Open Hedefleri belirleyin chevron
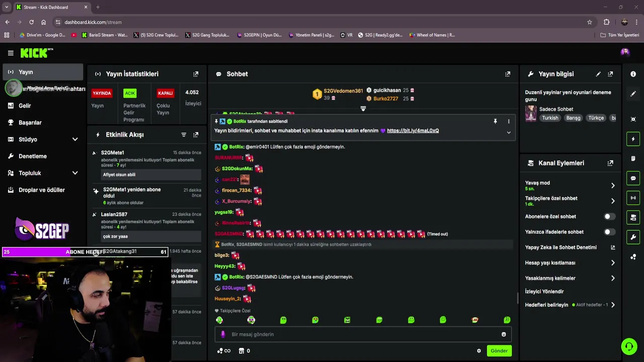The height and width of the screenshot is (362, 644). click(613, 305)
